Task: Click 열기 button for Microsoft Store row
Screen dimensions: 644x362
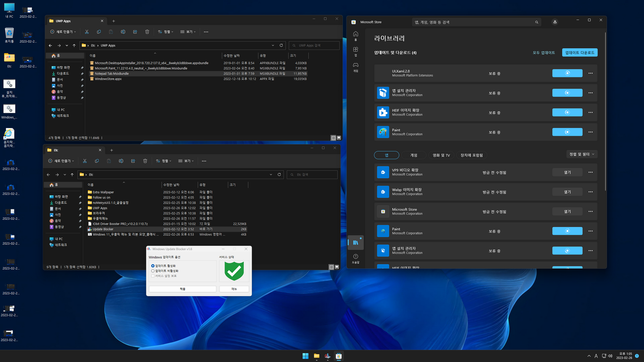Action: [x=567, y=212]
